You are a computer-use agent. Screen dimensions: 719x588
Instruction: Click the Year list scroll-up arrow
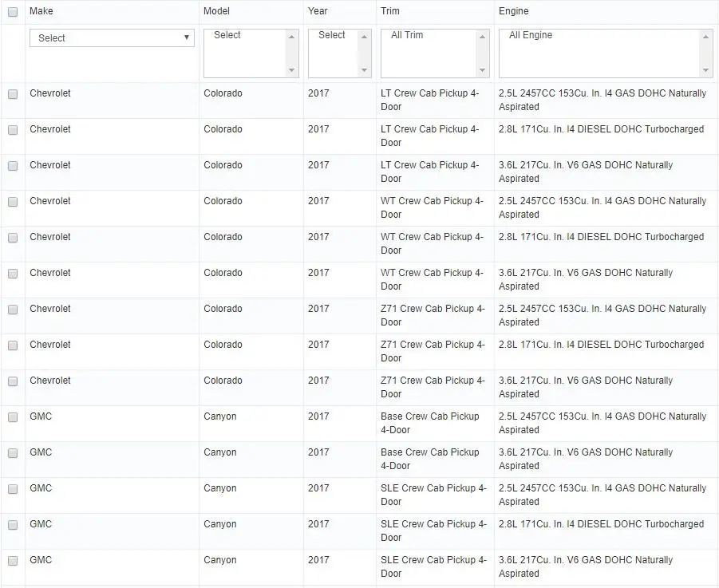tap(364, 37)
